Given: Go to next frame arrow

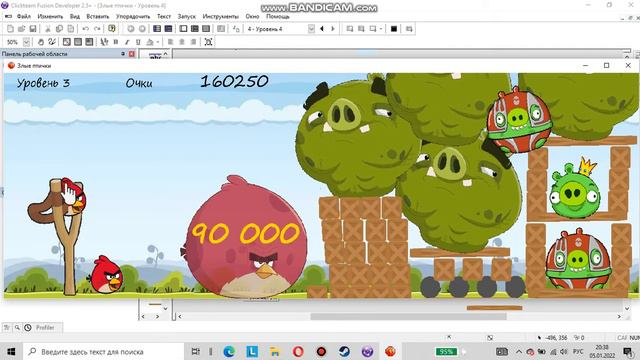Looking at the screenshot, I should click(333, 29).
